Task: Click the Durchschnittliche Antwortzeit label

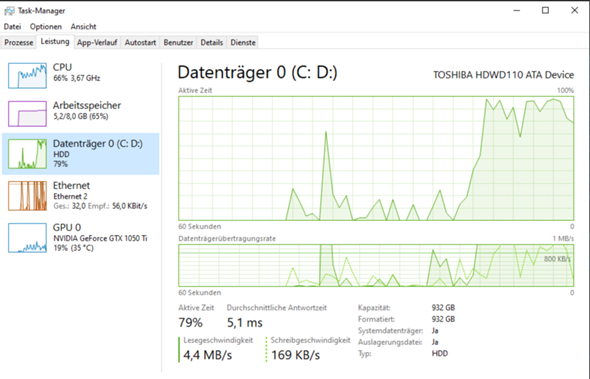Action: click(x=277, y=308)
